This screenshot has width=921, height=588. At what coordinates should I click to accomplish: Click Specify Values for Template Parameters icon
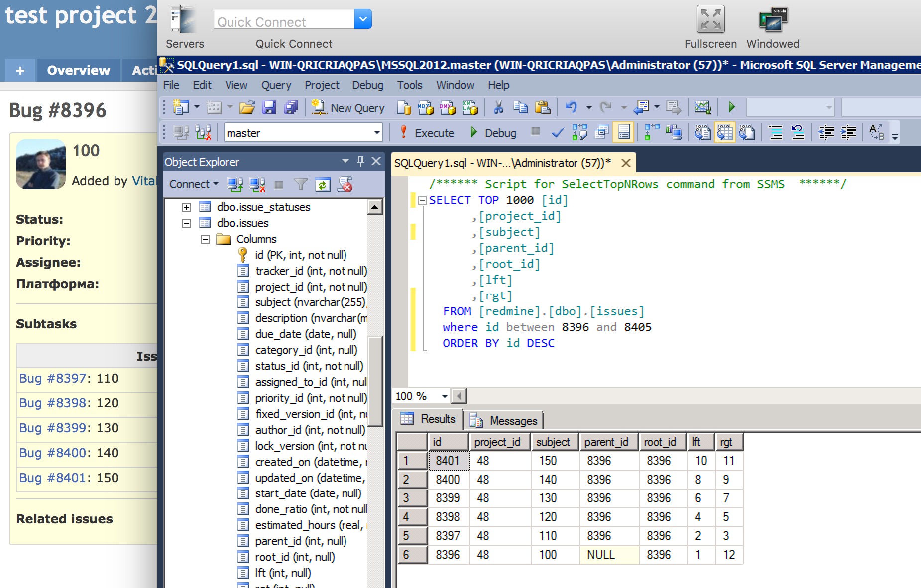coord(877,133)
